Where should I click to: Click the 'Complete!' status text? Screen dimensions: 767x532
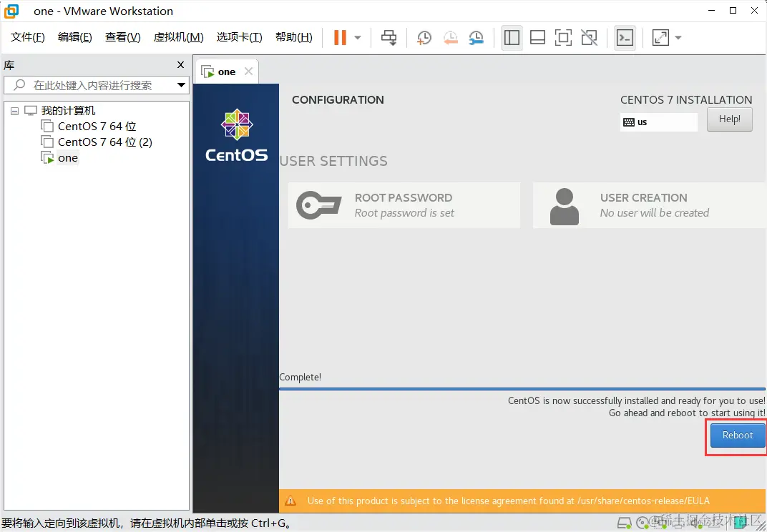pyautogui.click(x=301, y=377)
